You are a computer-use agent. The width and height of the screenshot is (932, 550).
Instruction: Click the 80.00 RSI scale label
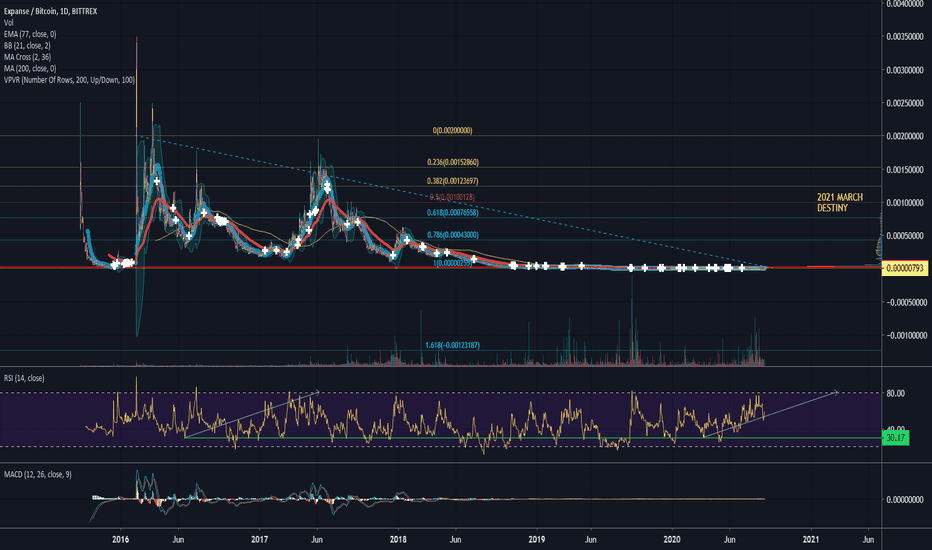coord(896,394)
